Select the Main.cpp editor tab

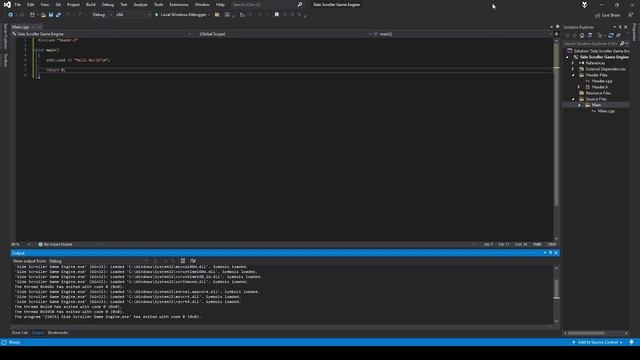(20, 27)
